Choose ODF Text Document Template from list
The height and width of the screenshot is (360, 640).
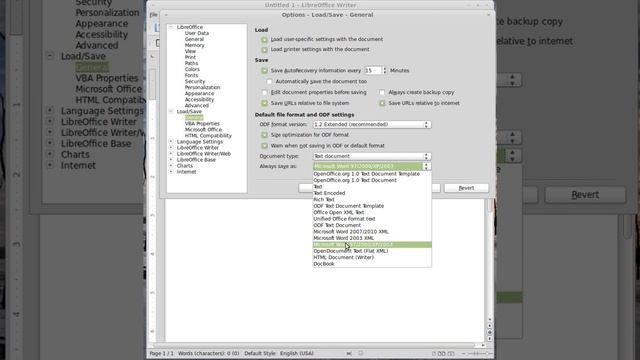tap(372, 206)
